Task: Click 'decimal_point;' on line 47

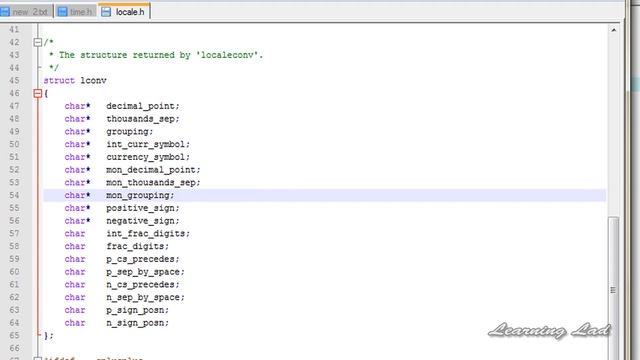Action: click(143, 106)
